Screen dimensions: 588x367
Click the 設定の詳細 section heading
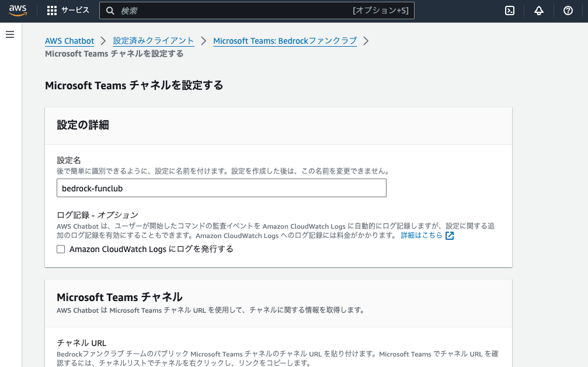[83, 125]
